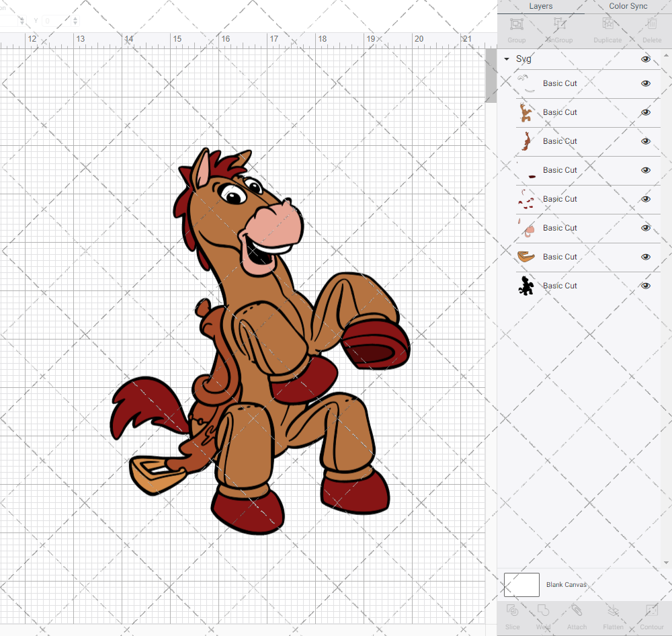672x636 pixels.
Task: Select the black silhouette layer thumbnail
Action: [526, 286]
